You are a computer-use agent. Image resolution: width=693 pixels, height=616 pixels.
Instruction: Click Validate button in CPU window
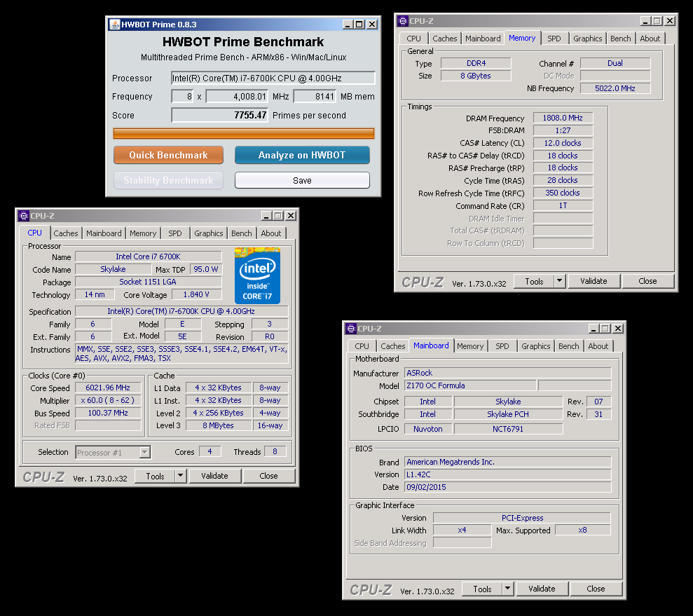(215, 476)
